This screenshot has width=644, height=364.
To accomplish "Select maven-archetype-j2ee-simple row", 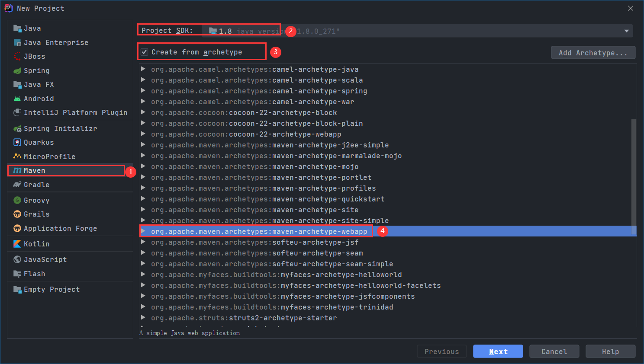I will pyautogui.click(x=388, y=145).
